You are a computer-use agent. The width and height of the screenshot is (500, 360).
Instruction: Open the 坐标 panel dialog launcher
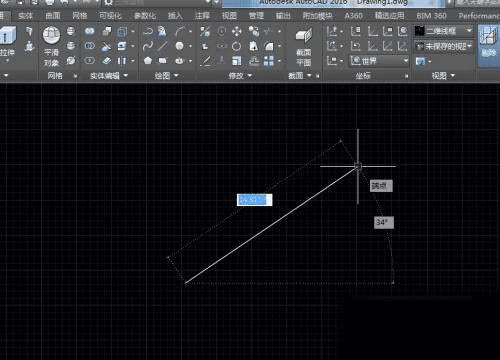[x=407, y=76]
